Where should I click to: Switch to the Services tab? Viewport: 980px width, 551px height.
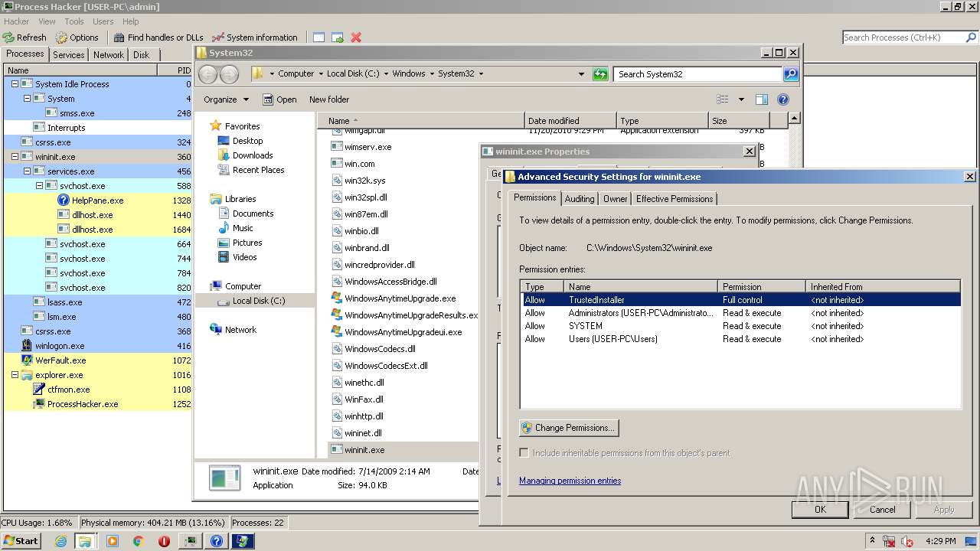click(69, 55)
